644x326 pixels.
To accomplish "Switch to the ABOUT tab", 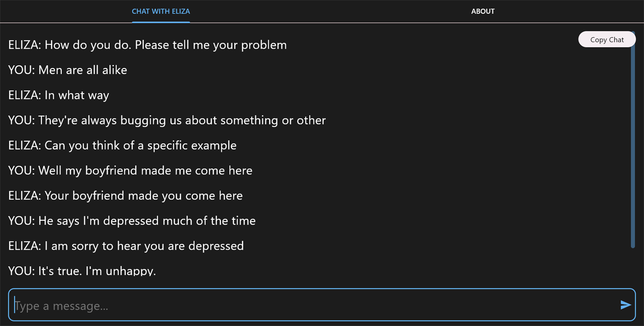I will (483, 11).
